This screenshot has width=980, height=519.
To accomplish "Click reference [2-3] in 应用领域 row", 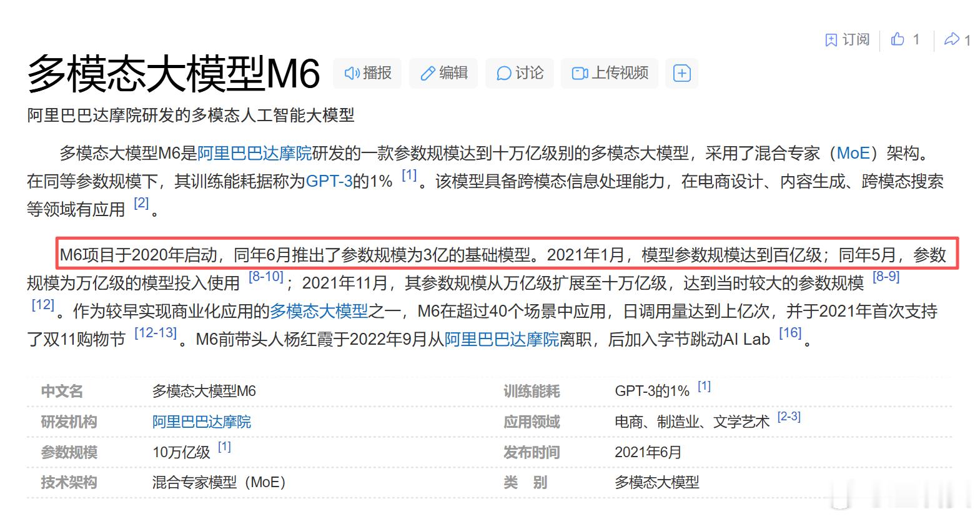I will coord(789,417).
